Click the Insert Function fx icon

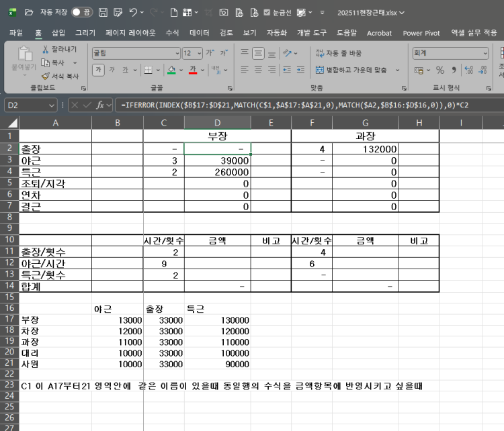click(x=100, y=105)
